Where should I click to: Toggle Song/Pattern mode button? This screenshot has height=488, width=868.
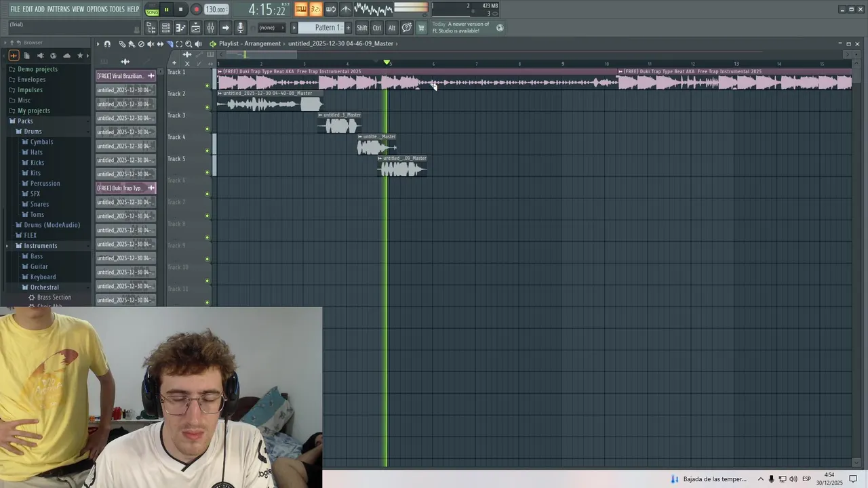[153, 10]
